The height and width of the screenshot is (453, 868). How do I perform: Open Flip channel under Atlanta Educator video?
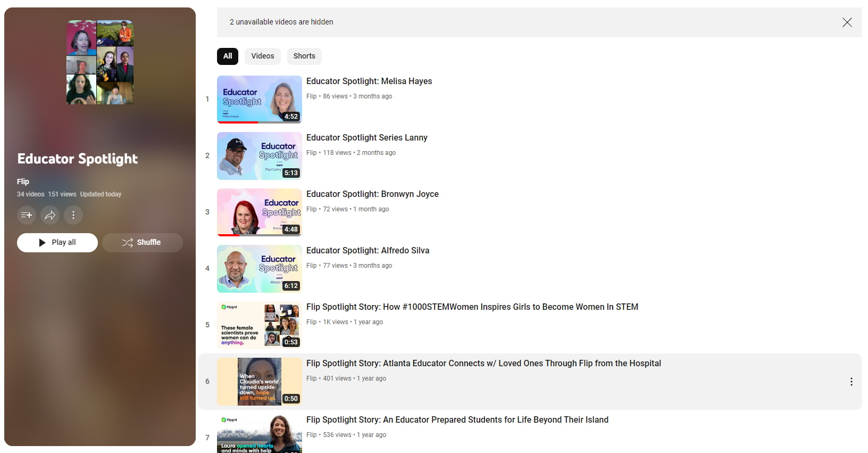pos(311,378)
